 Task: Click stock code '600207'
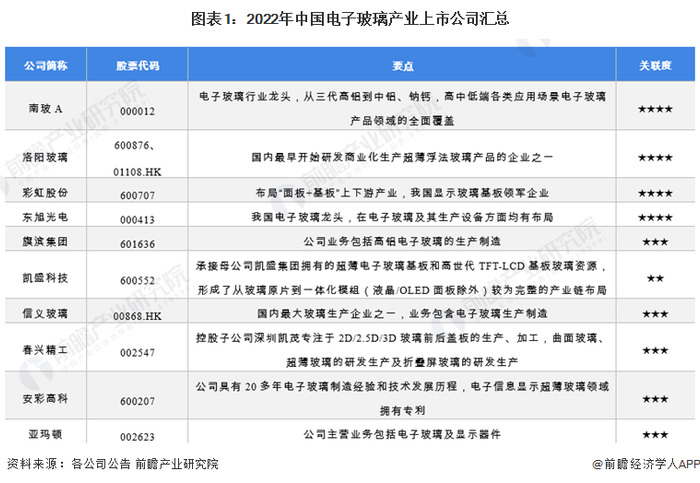(x=138, y=401)
